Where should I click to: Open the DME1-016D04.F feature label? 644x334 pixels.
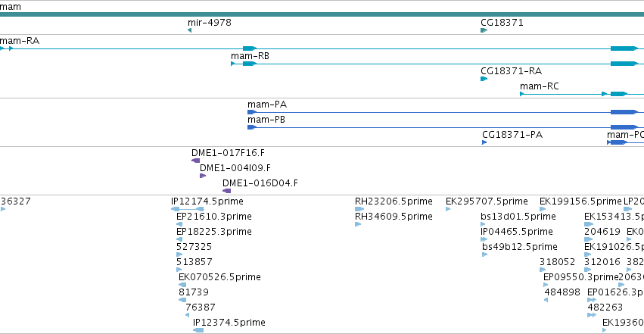coord(260,183)
